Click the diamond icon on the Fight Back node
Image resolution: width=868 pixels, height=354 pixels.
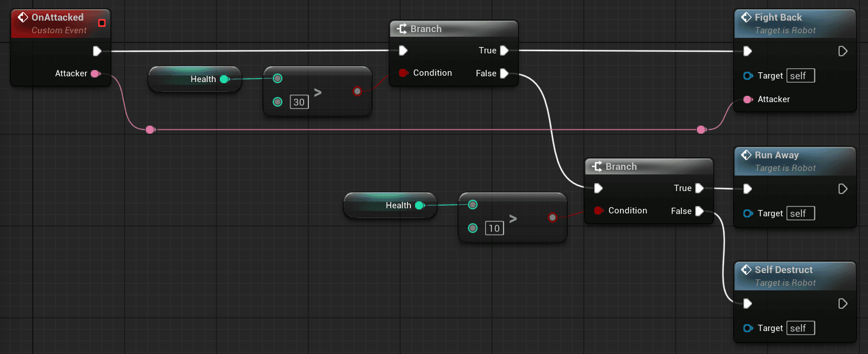click(x=746, y=17)
